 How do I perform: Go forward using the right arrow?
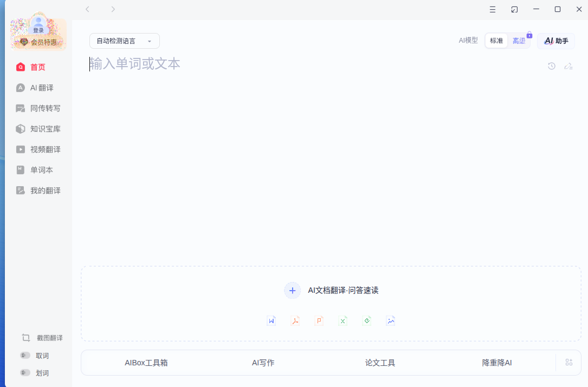[x=113, y=9]
